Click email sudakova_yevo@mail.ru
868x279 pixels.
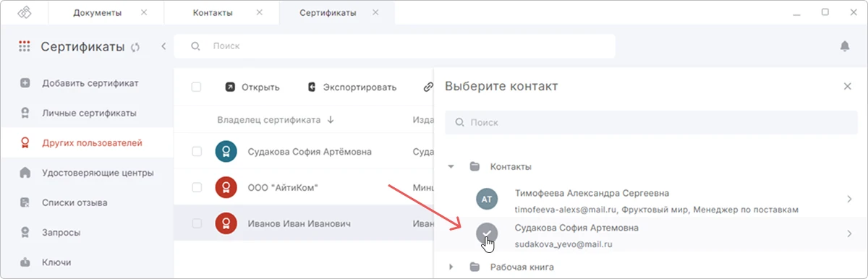coord(563,244)
